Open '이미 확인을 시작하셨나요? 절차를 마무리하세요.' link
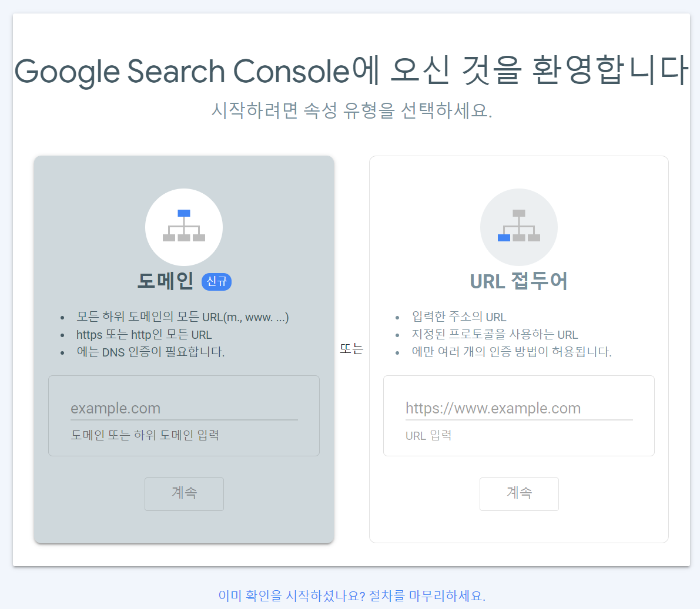This screenshot has width=700, height=609. coord(352,595)
